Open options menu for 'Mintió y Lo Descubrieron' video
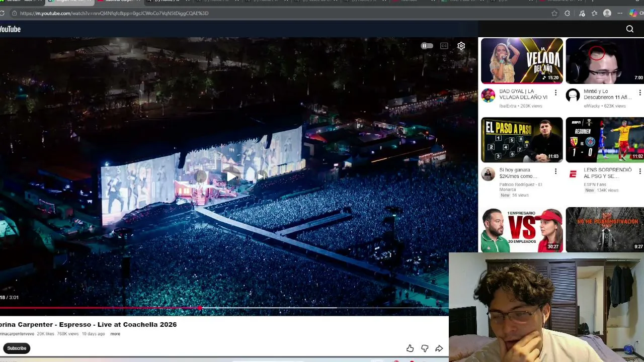The image size is (644, 362). coord(639,93)
